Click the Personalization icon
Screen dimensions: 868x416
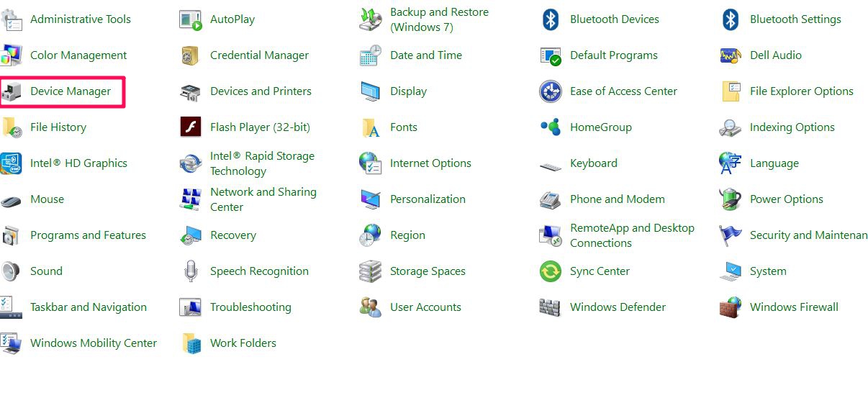371,199
